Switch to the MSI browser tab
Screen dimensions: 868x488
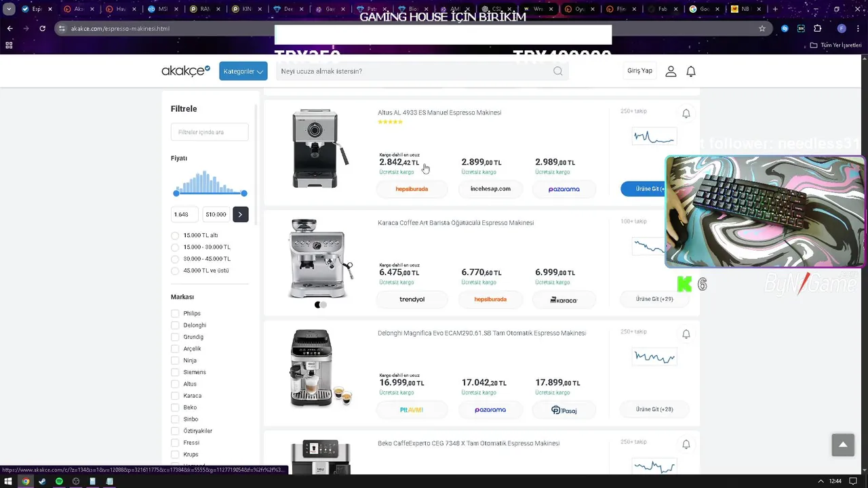161,9
